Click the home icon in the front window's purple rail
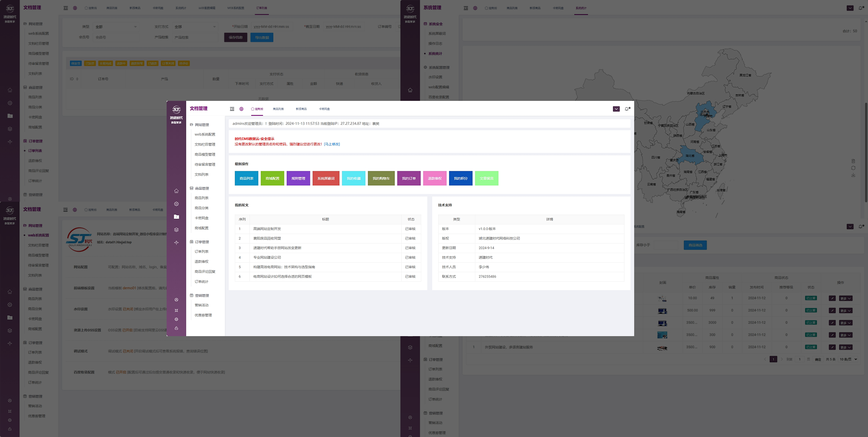This screenshot has width=868, height=437. pos(177,191)
